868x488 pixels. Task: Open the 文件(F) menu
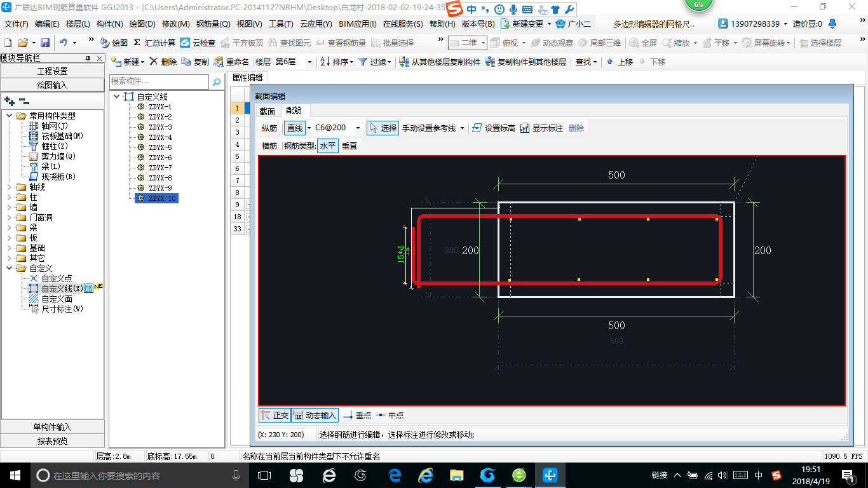(x=17, y=24)
